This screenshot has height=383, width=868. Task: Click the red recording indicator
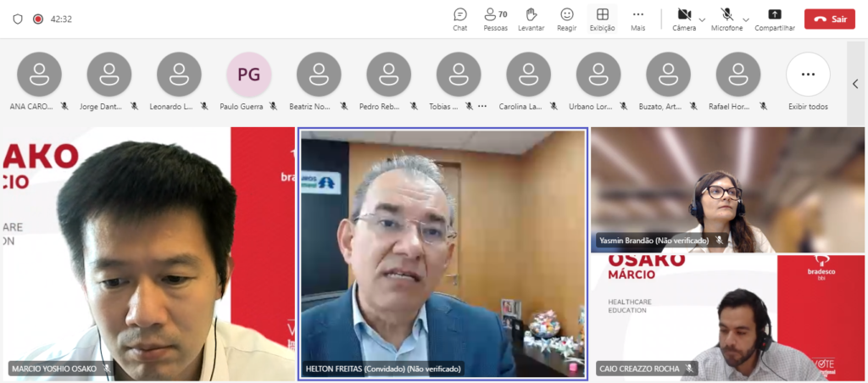[x=37, y=19]
